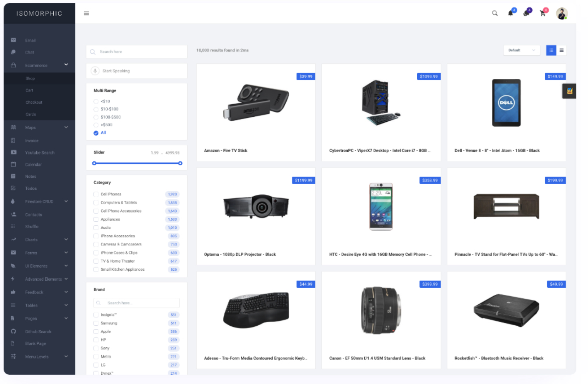Expand the Charts submenu chevron
The height and width of the screenshot is (384, 588).
[66, 240]
